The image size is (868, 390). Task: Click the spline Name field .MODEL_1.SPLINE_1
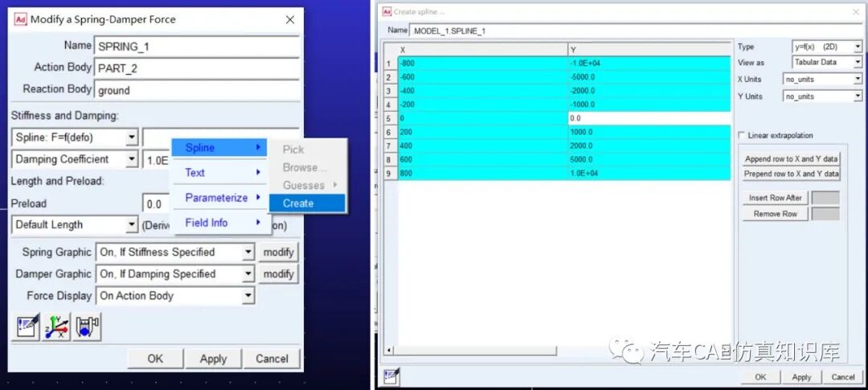[x=635, y=31]
